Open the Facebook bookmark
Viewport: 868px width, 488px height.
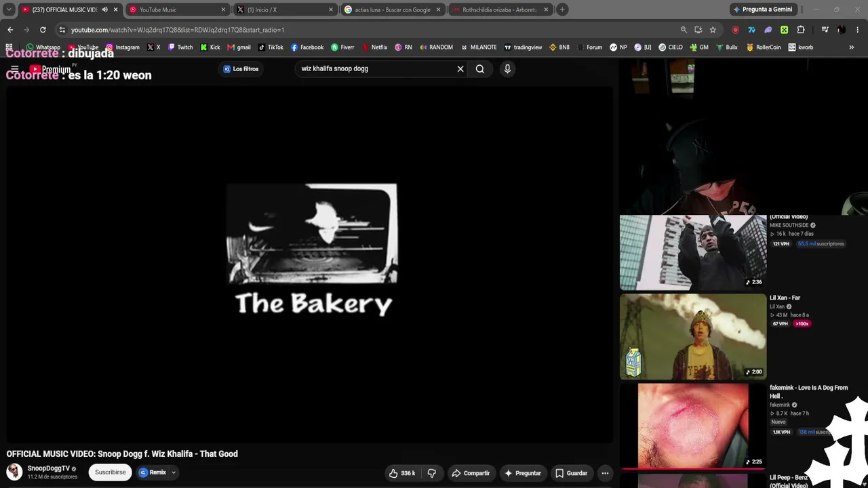coord(307,47)
